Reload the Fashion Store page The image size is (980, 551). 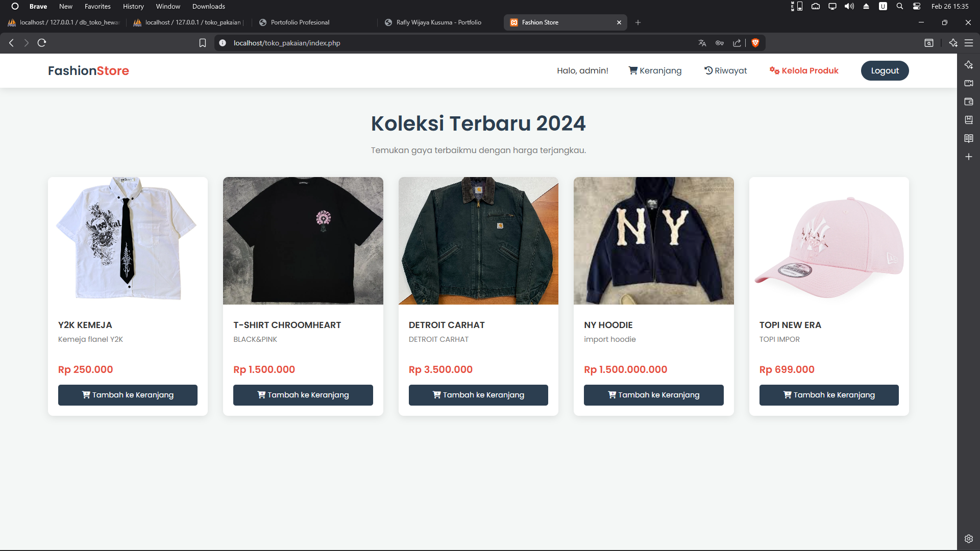[42, 43]
